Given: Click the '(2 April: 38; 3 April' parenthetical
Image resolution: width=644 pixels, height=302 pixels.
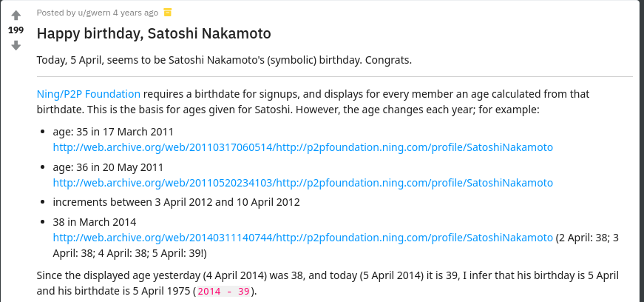Looking at the screenshot, I should point(336,246).
